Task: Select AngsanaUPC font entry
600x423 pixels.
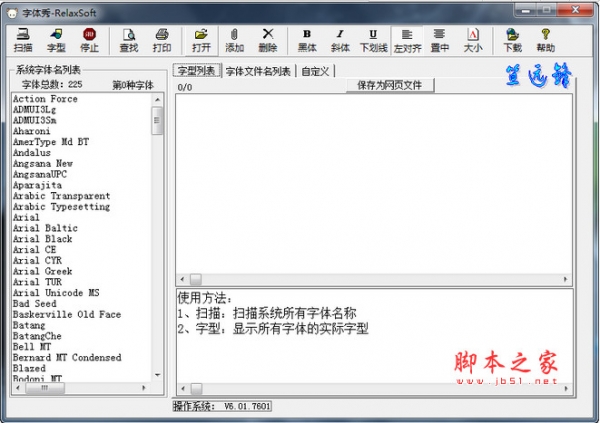Action: 40,174
